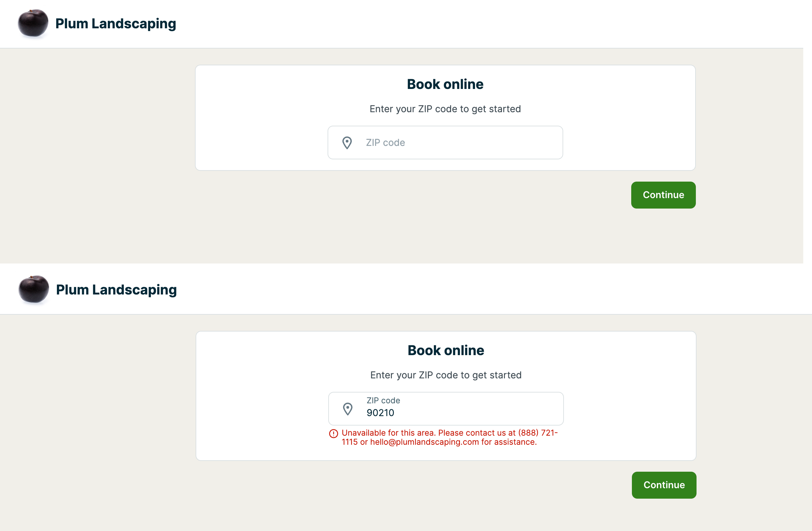Click the (888) 721-1115 phone number
Image resolution: width=812 pixels, height=531 pixels.
click(x=538, y=433)
